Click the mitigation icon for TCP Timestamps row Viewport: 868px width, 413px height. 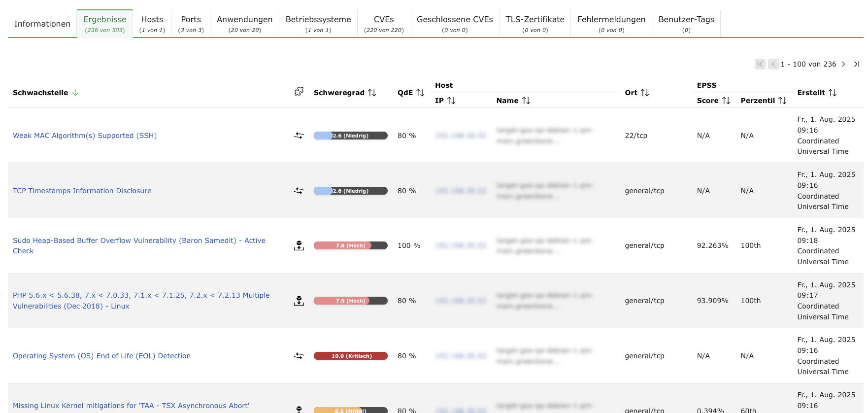click(299, 191)
